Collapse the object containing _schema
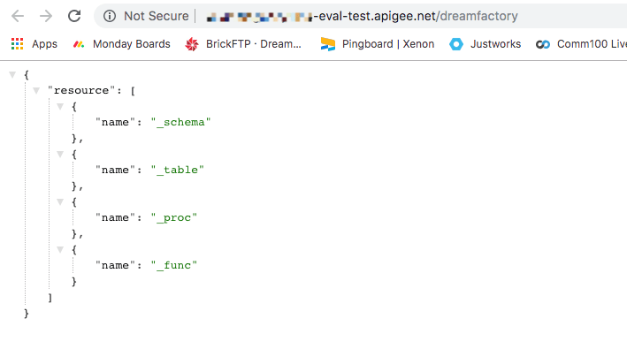The height and width of the screenshot is (364, 627). pyautogui.click(x=60, y=106)
